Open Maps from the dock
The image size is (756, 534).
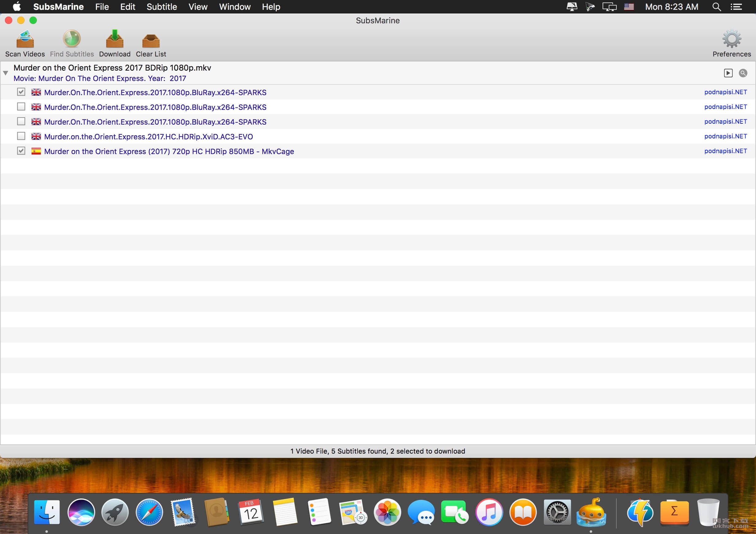[x=353, y=512]
